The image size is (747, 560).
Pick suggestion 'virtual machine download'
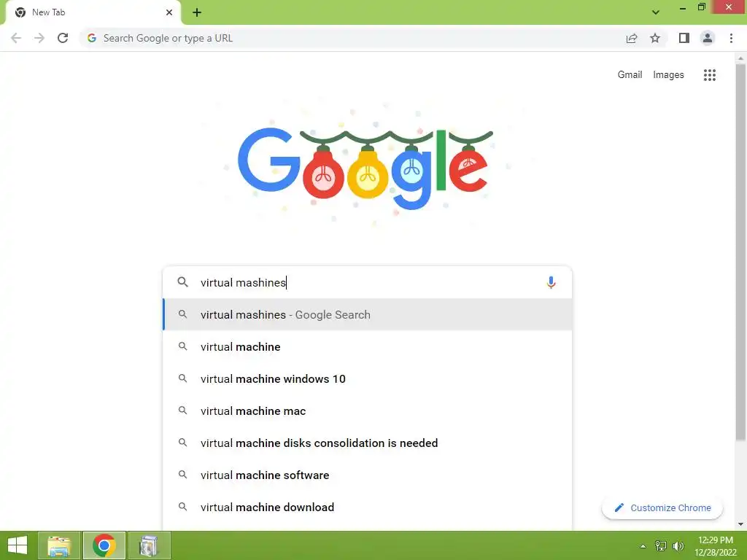(x=368, y=507)
